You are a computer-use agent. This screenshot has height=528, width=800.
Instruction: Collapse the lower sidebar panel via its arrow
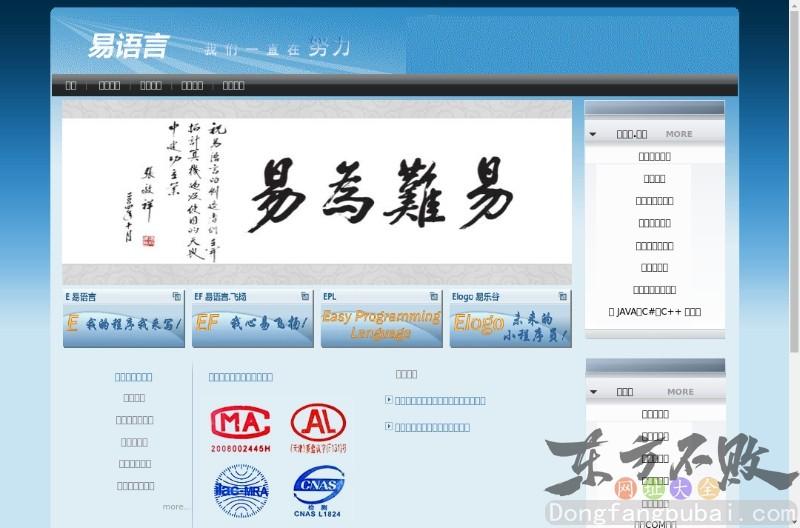click(593, 392)
